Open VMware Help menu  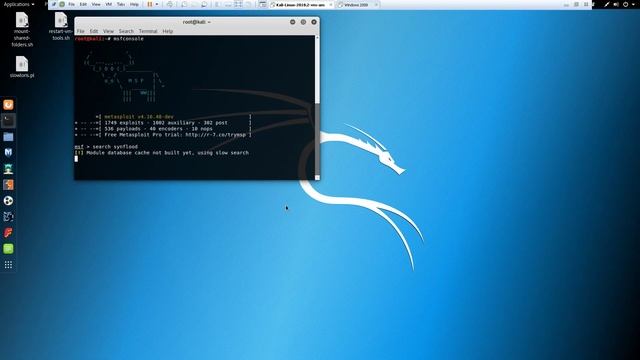pos(134,4)
